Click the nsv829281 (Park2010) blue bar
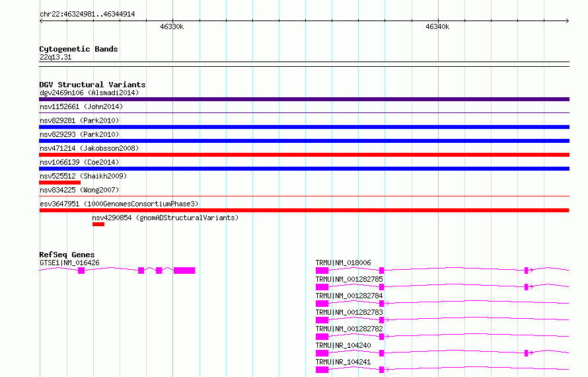The width and height of the screenshot is (588, 377). point(304,127)
